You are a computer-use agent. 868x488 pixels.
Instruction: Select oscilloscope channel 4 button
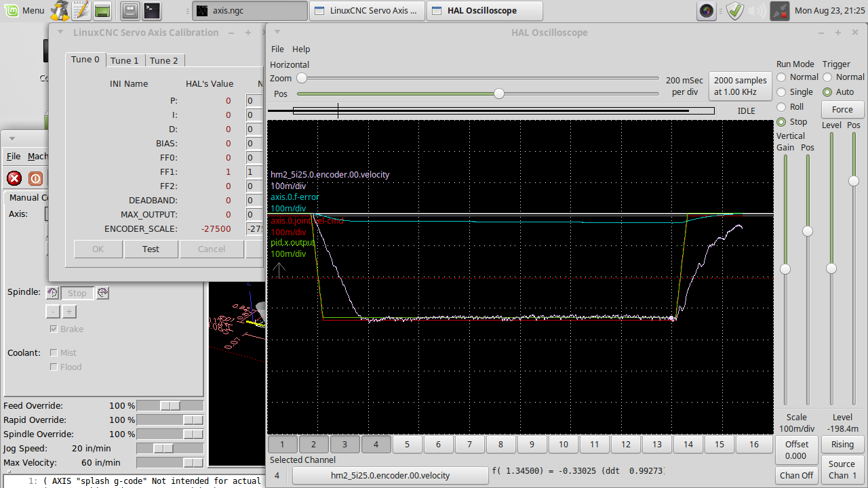pos(376,445)
